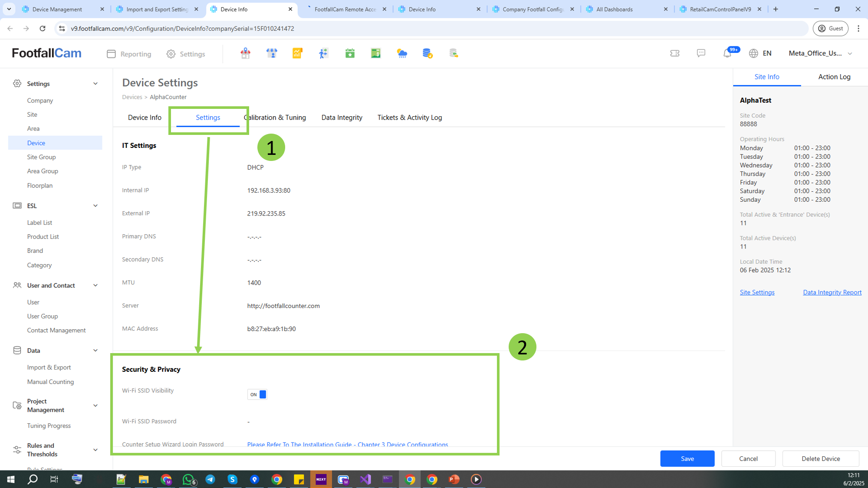The image size is (868, 488).
Task: Click the green sales dollar icon
Action: click(376, 53)
